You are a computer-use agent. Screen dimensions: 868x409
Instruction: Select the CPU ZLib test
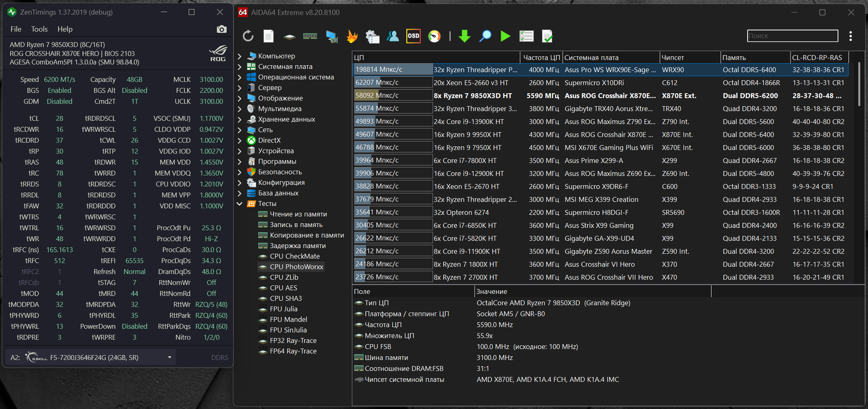284,277
